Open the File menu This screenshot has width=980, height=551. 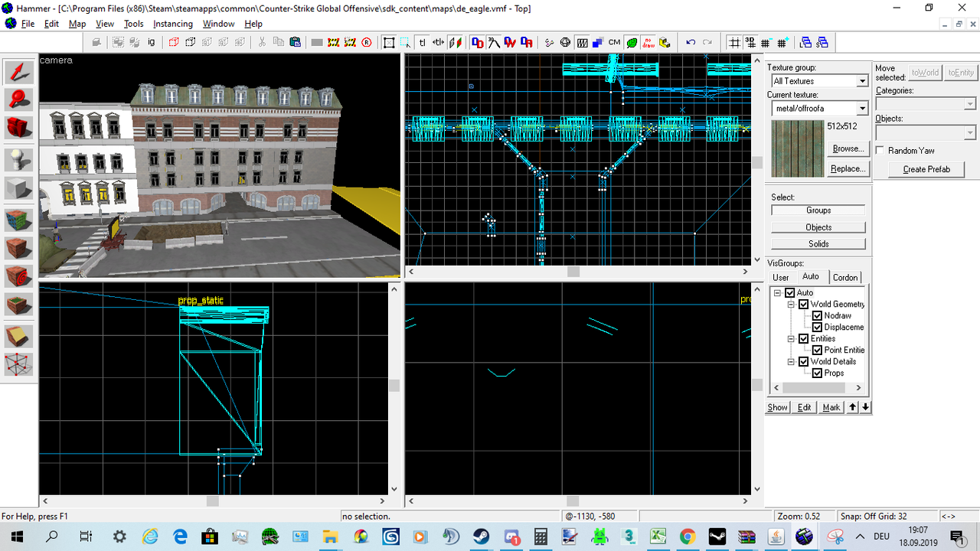[28, 24]
